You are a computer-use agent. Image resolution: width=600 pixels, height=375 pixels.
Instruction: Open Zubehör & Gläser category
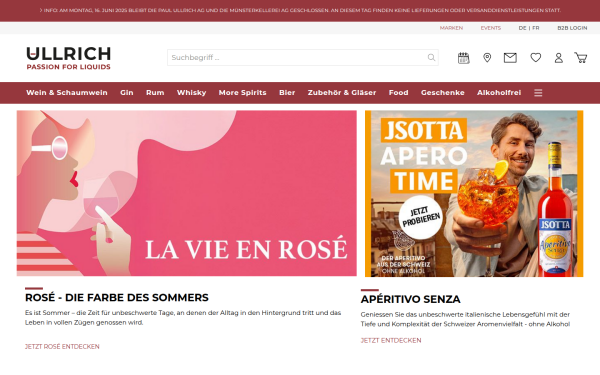click(x=342, y=93)
